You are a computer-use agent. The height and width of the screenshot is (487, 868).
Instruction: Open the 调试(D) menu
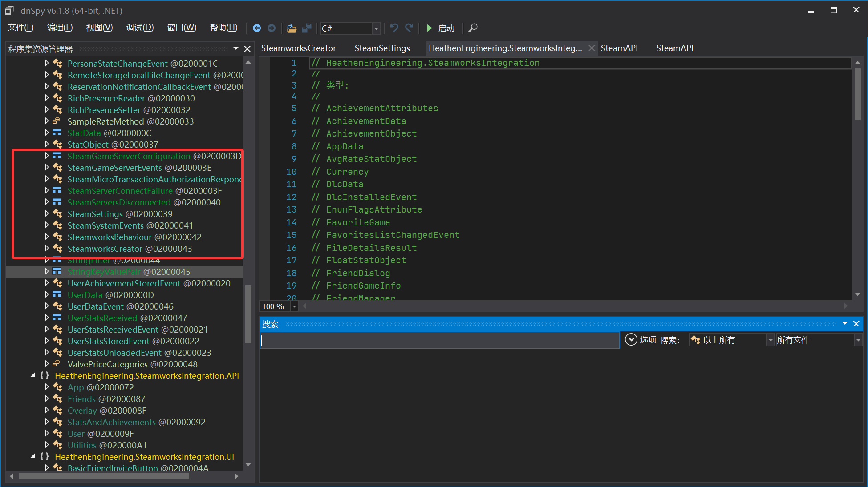140,28
